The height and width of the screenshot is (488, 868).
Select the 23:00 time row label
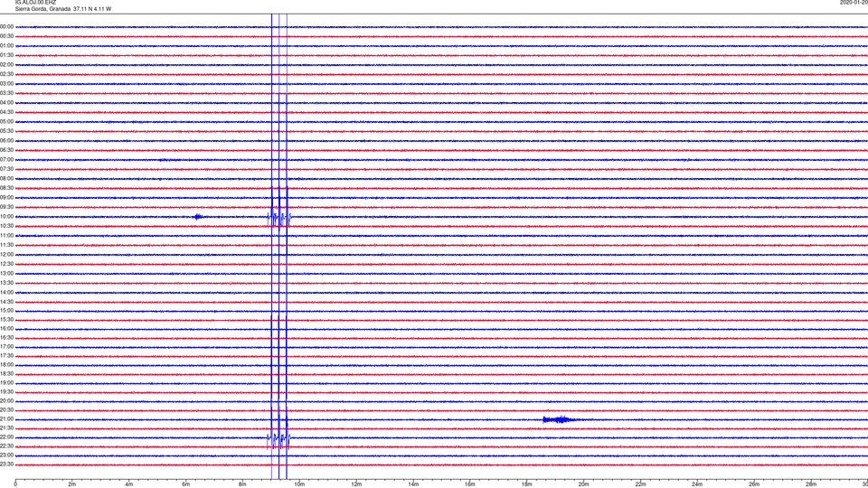point(6,455)
